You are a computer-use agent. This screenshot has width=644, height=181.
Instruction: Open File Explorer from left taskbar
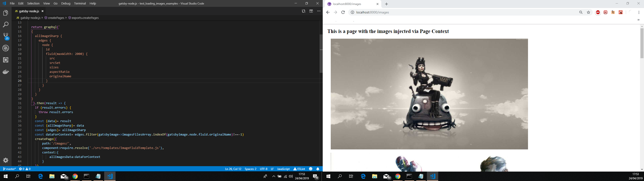52,176
